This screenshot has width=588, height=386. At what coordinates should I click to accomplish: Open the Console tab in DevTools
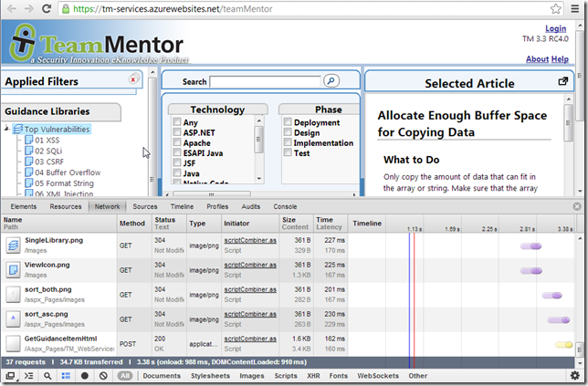point(285,206)
